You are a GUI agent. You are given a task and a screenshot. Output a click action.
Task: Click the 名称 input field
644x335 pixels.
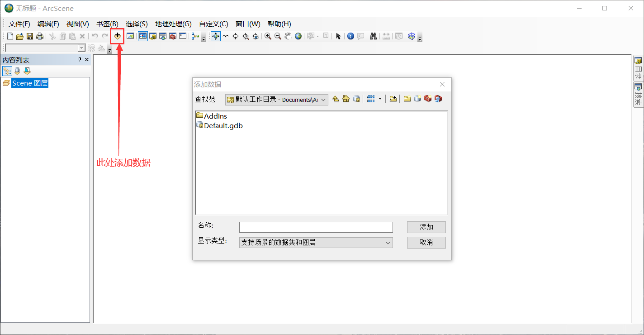(x=316, y=227)
